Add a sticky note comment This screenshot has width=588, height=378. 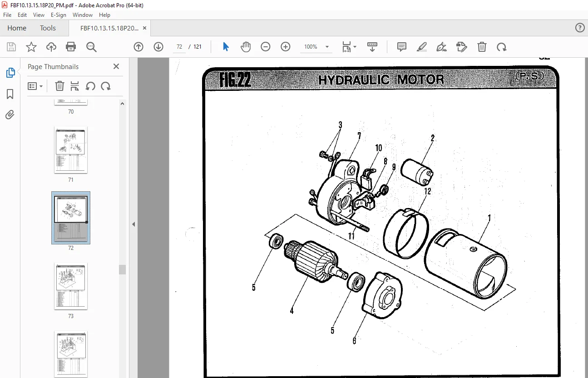click(x=402, y=47)
